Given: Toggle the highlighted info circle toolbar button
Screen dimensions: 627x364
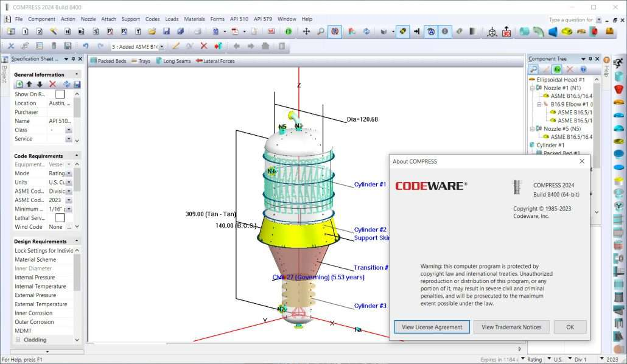Looking at the screenshot, I should pyautogui.click(x=445, y=31).
